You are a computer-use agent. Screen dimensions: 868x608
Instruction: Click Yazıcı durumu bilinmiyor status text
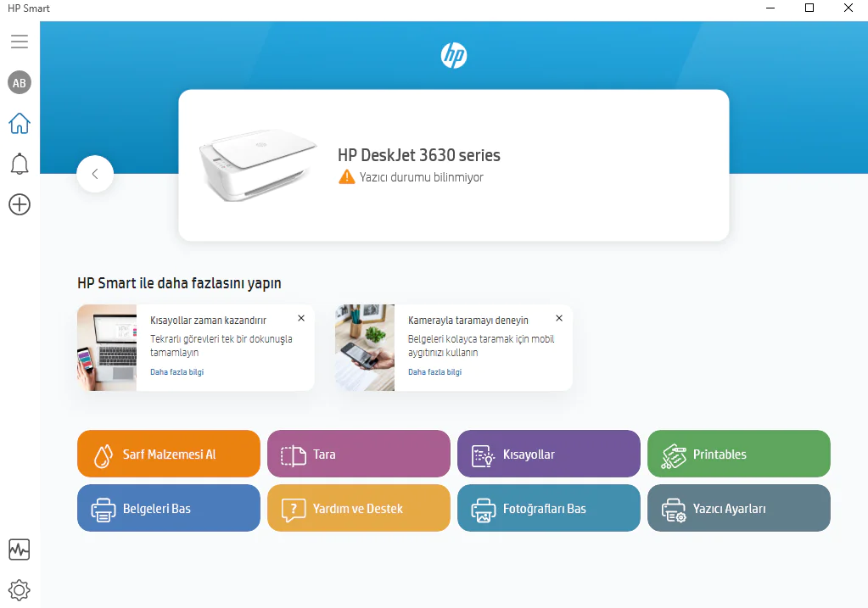click(x=421, y=177)
